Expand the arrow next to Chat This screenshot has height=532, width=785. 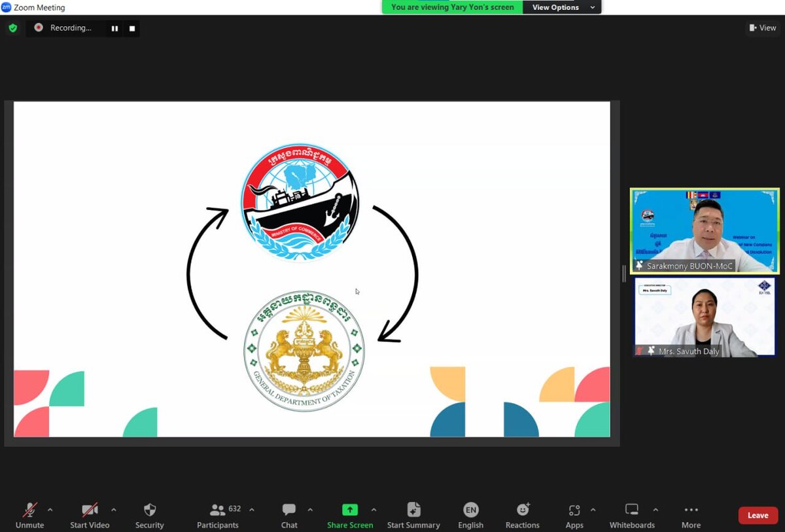tap(310, 510)
